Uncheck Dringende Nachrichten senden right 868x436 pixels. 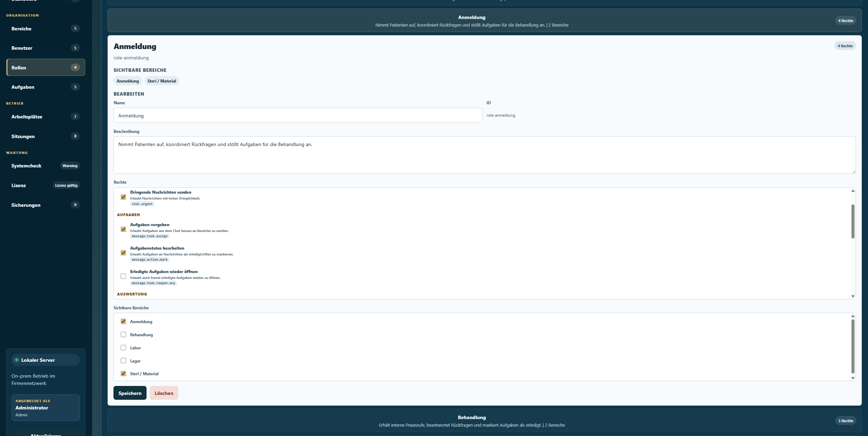coord(123,197)
